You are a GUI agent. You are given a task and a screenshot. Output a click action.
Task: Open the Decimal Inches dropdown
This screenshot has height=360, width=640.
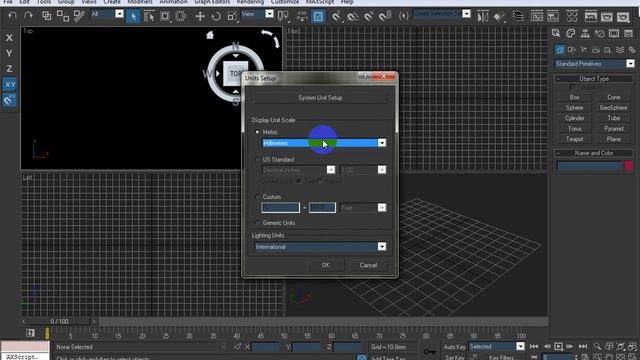[x=298, y=170]
